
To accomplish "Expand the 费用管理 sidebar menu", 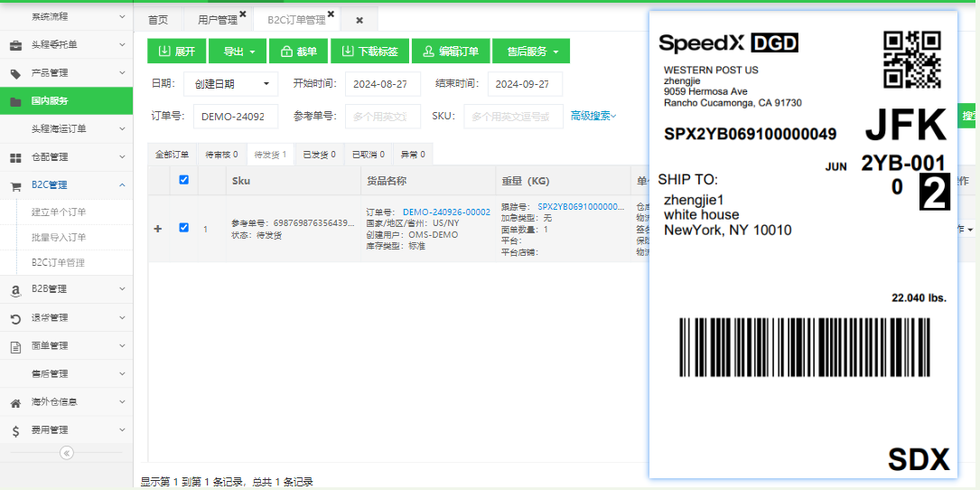I will tap(123, 430).
